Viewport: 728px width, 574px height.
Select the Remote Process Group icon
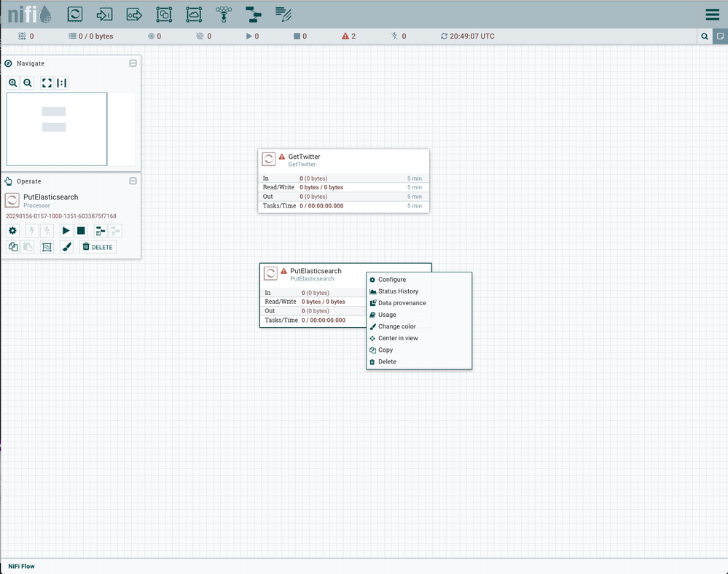[x=194, y=14]
